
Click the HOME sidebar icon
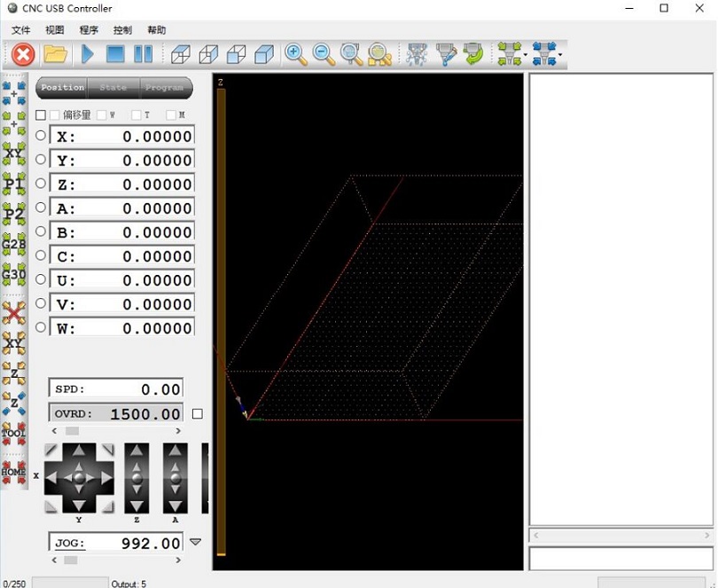point(14,473)
